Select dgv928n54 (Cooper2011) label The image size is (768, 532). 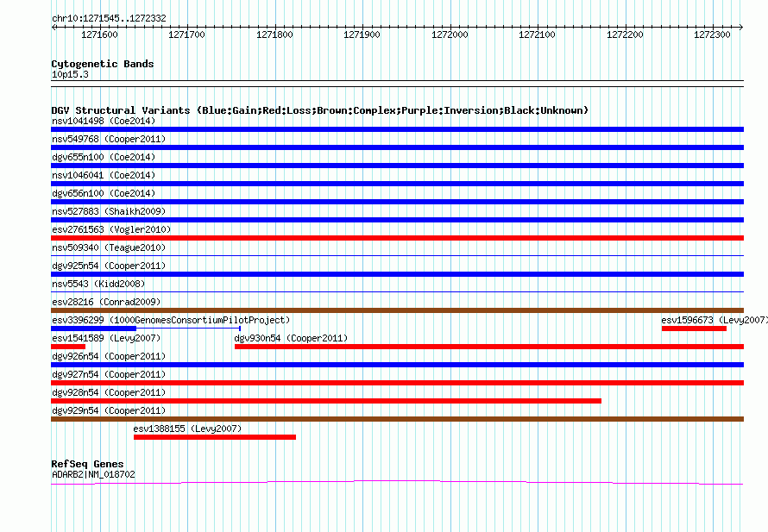pos(109,392)
